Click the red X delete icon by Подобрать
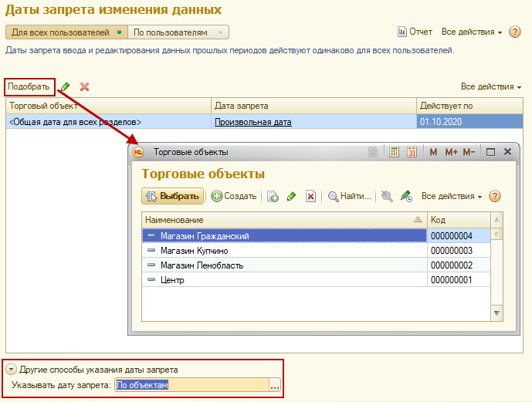The height and width of the screenshot is (402, 532). (x=84, y=86)
